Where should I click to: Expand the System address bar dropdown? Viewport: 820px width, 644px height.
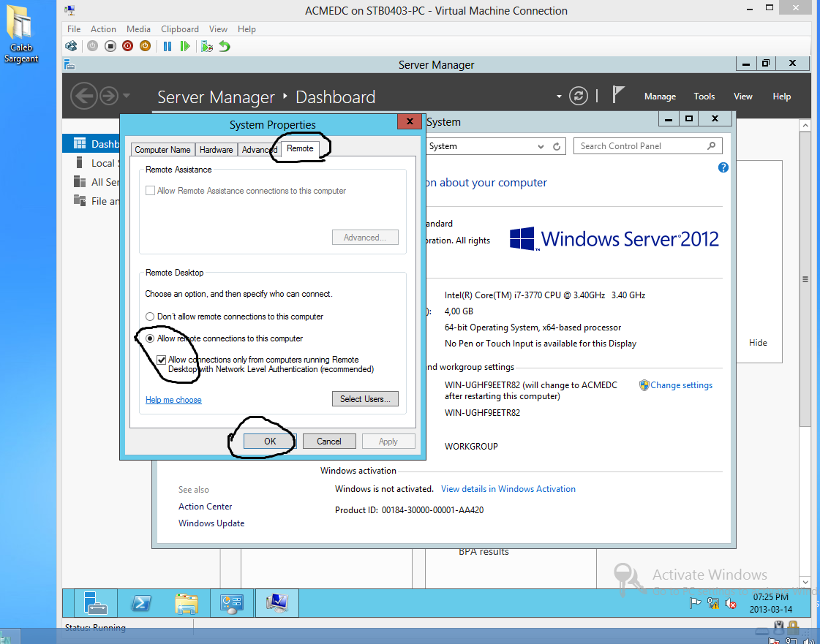[x=541, y=146]
